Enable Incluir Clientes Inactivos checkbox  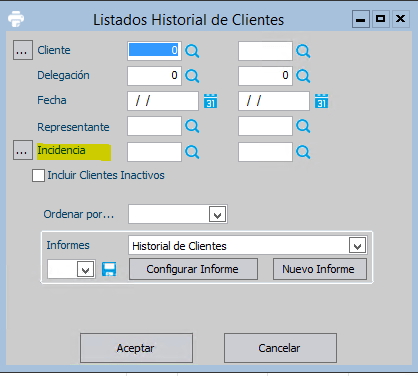click(x=38, y=175)
